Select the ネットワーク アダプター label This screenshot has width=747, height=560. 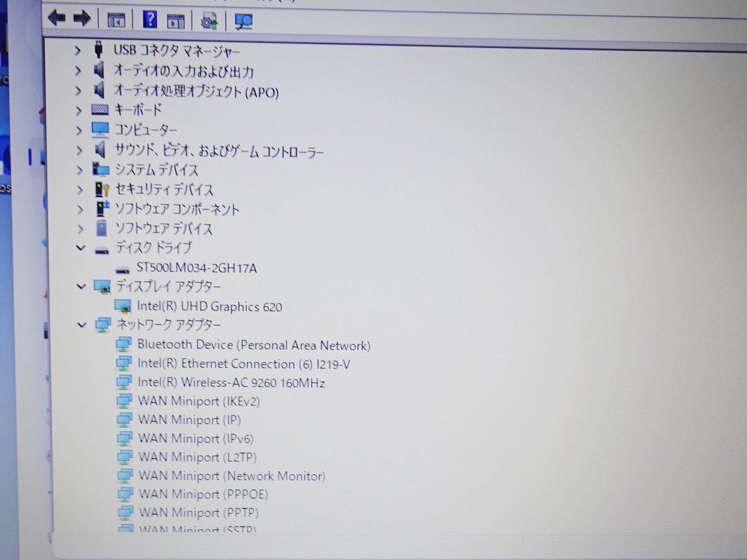point(169,325)
